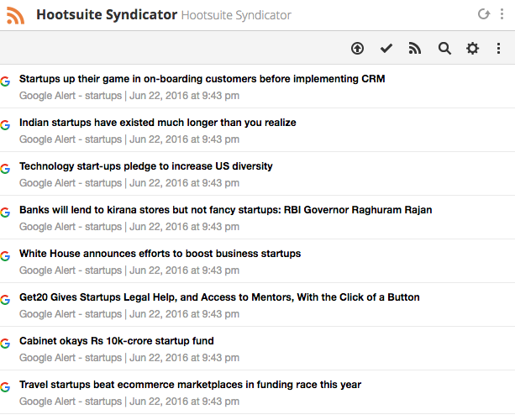Open the RBI Governor Raghuram Rajan article
The image size is (515, 420).
pos(226,210)
